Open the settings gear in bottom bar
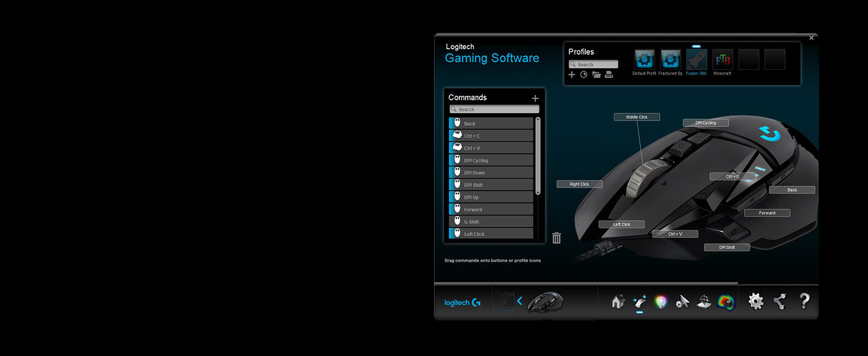 point(756,301)
